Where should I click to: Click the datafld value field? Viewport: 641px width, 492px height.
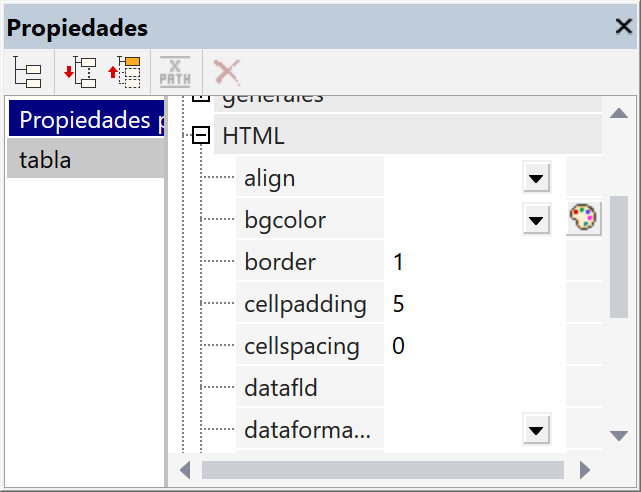click(x=474, y=388)
